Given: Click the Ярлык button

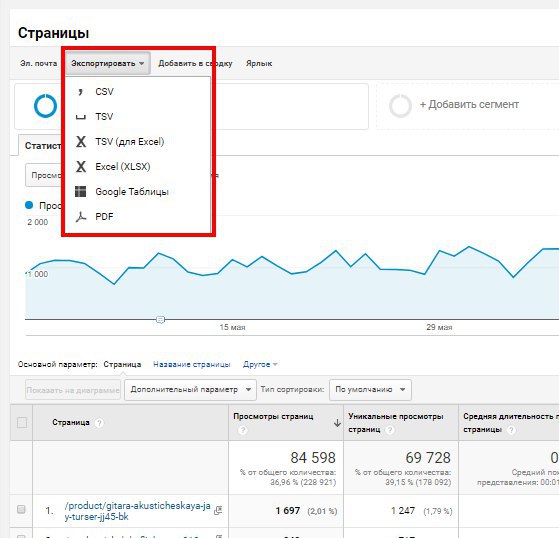Looking at the screenshot, I should pyautogui.click(x=259, y=63).
